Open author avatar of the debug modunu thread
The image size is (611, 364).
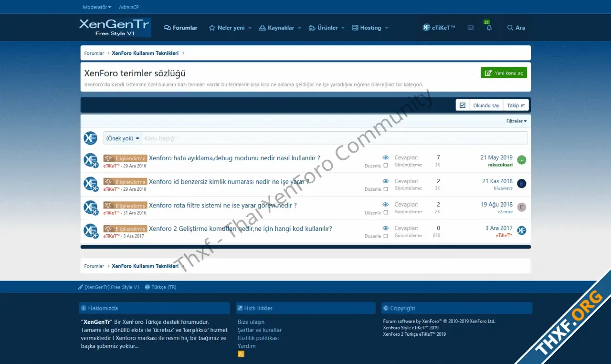point(91,160)
